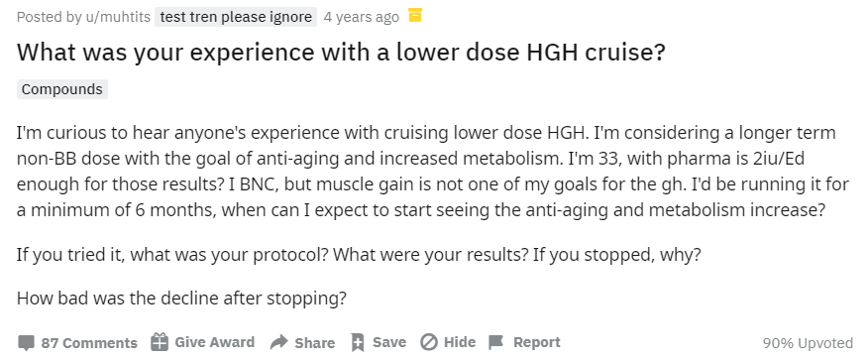Choose the Report text button

pyautogui.click(x=536, y=342)
